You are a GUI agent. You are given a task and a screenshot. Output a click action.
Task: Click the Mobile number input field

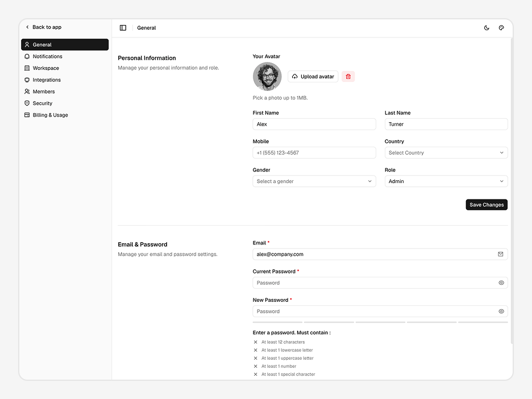(314, 153)
